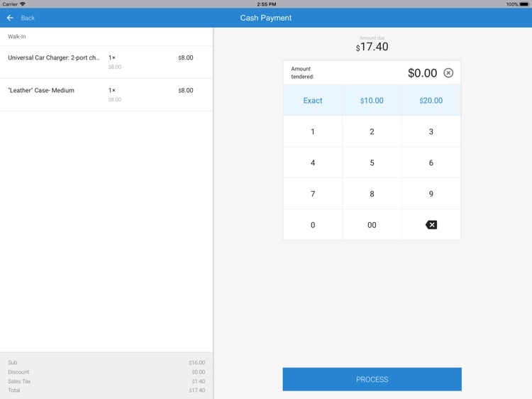Clear the amount tendered with the X icon
Viewport: 532px width, 399px height.
[x=448, y=72]
